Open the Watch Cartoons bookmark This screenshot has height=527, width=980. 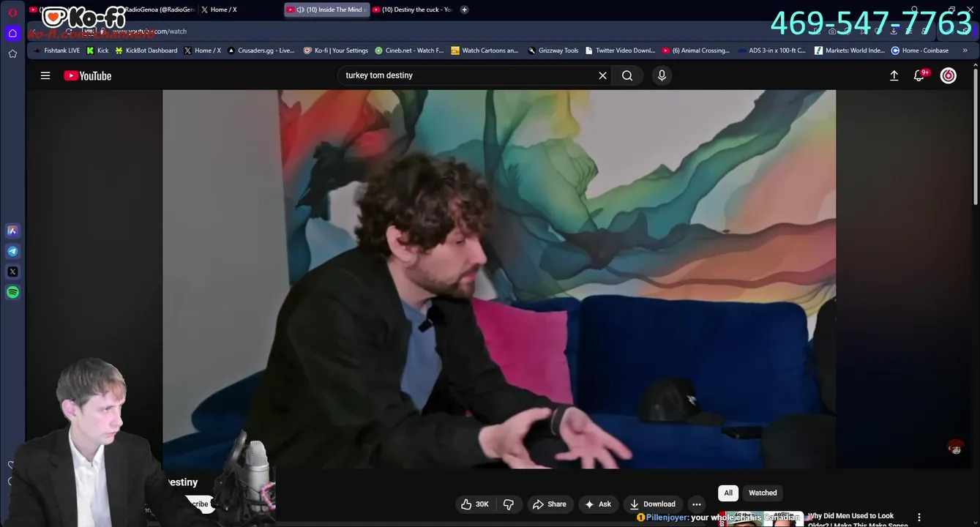coord(485,51)
